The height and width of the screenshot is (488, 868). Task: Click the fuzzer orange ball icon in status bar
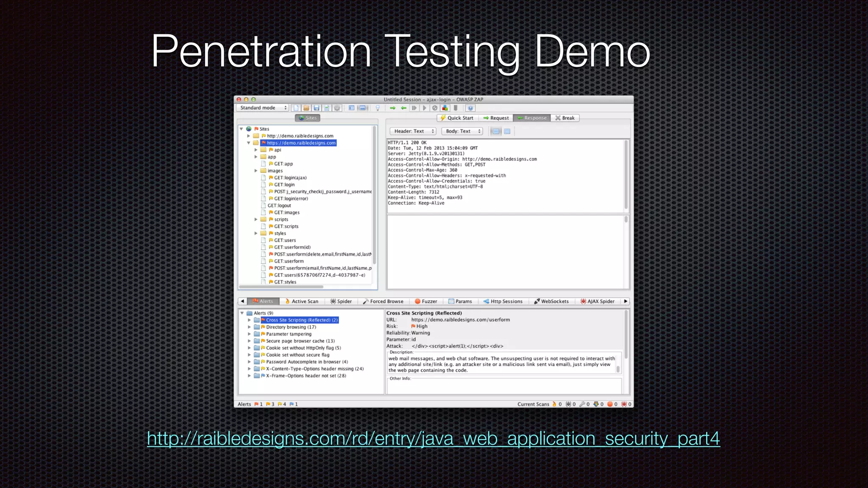point(609,404)
